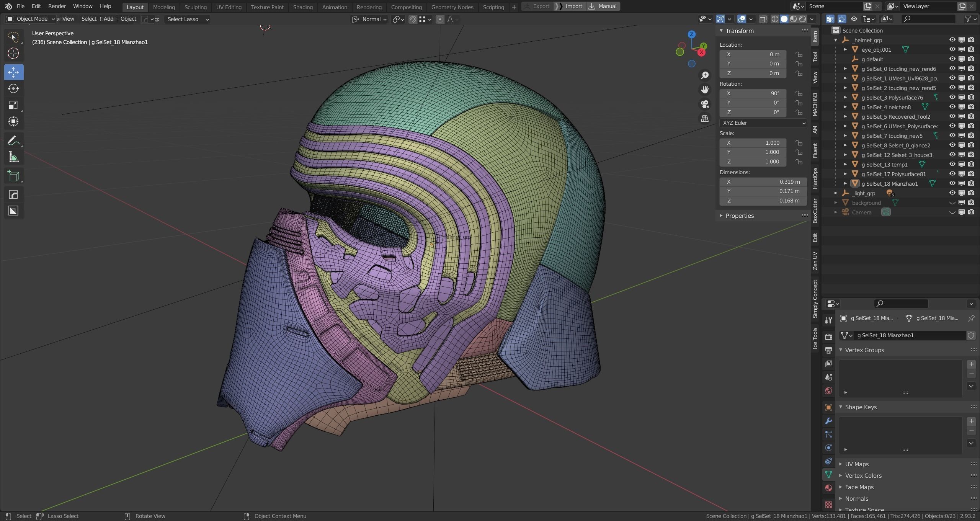980x521 pixels.
Task: Click the Scale Y 1.000 field
Action: pyautogui.click(x=753, y=152)
